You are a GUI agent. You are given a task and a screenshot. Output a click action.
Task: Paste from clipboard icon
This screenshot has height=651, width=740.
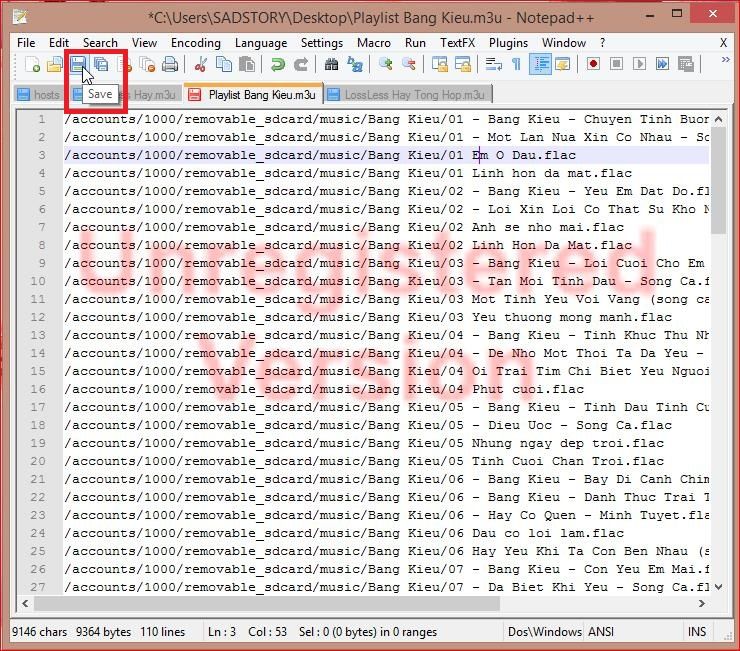coord(247,64)
